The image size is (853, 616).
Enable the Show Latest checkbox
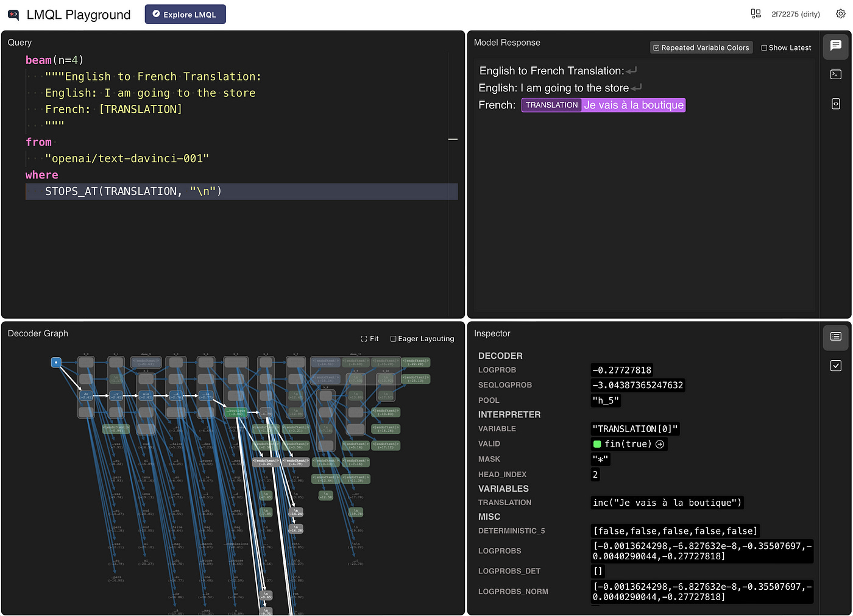[x=764, y=48]
